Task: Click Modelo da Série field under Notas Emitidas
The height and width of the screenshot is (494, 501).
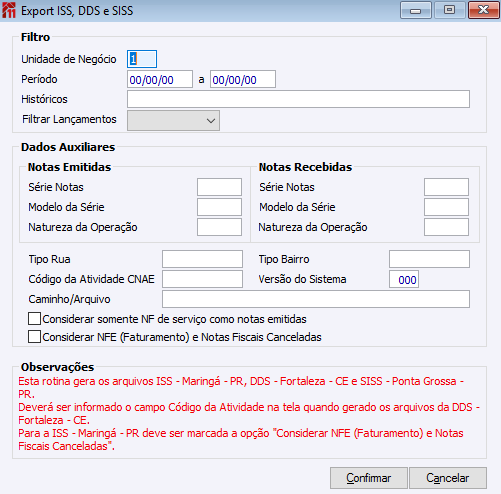Action: pyautogui.click(x=219, y=207)
